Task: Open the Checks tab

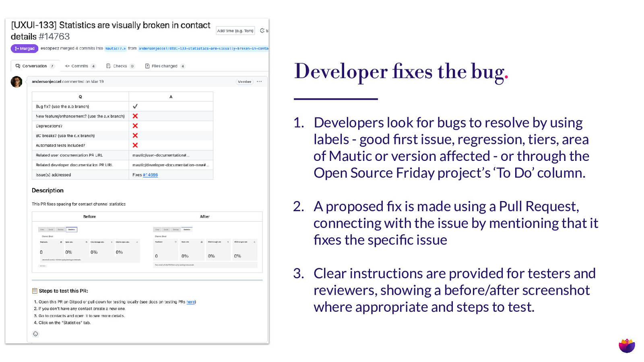Action: tap(120, 66)
